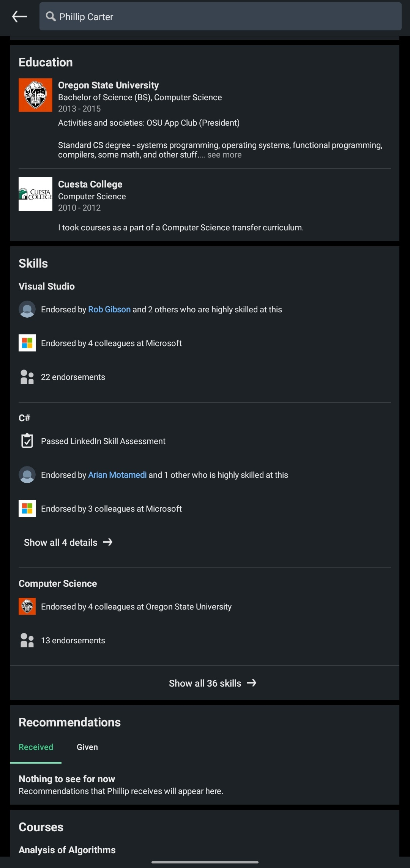410x868 pixels.
Task: Tap Endorsed by 4 colleagues at Microsoft
Action: coord(111,343)
